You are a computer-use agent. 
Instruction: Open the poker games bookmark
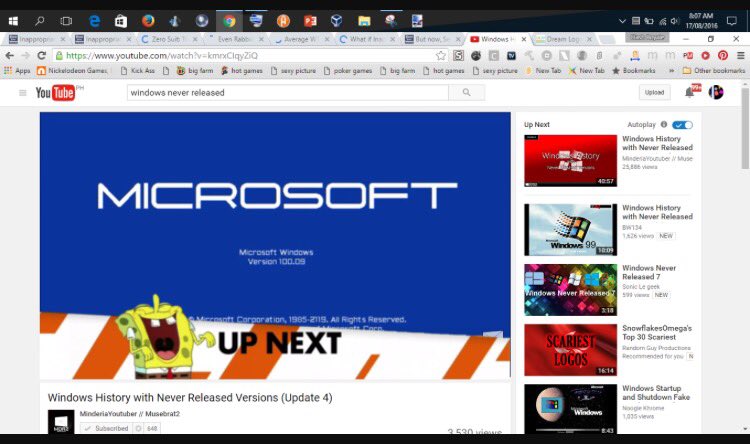coord(348,70)
